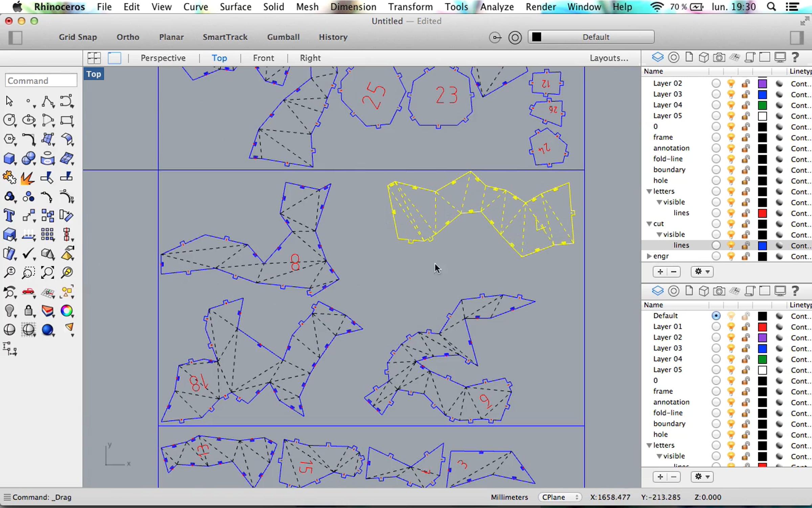The height and width of the screenshot is (508, 812).
Task: Add new layer in upper layers panel
Action: coord(660,272)
